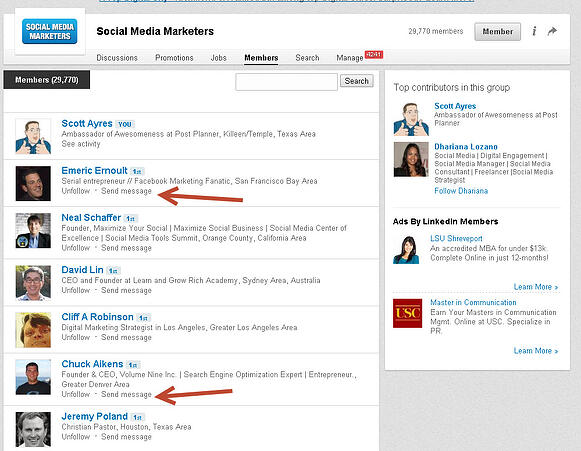581x451 pixels.
Task: Open the Manage tab
Action: pyautogui.click(x=349, y=58)
